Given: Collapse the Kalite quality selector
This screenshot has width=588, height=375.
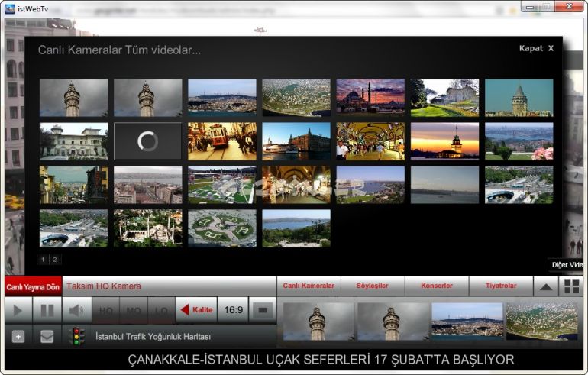Looking at the screenshot, I should point(196,311).
